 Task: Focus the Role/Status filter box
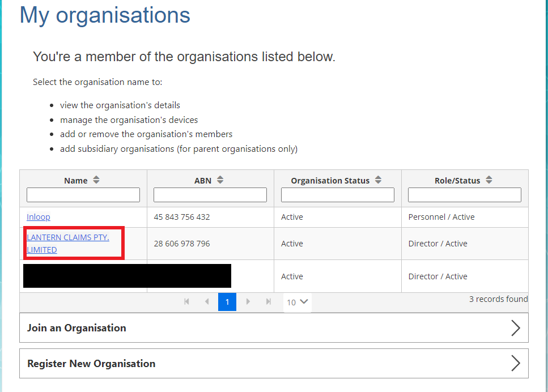465,195
